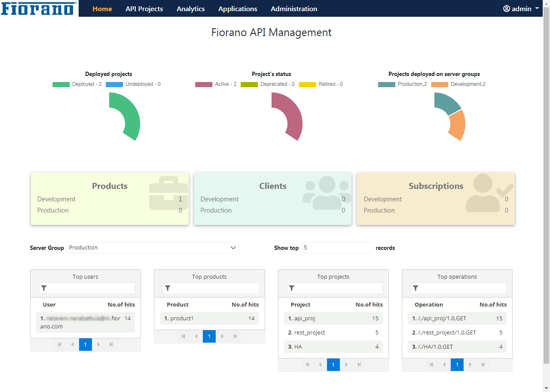Click the pink Active chart segment
This screenshot has width=550, height=392.
tap(293, 116)
